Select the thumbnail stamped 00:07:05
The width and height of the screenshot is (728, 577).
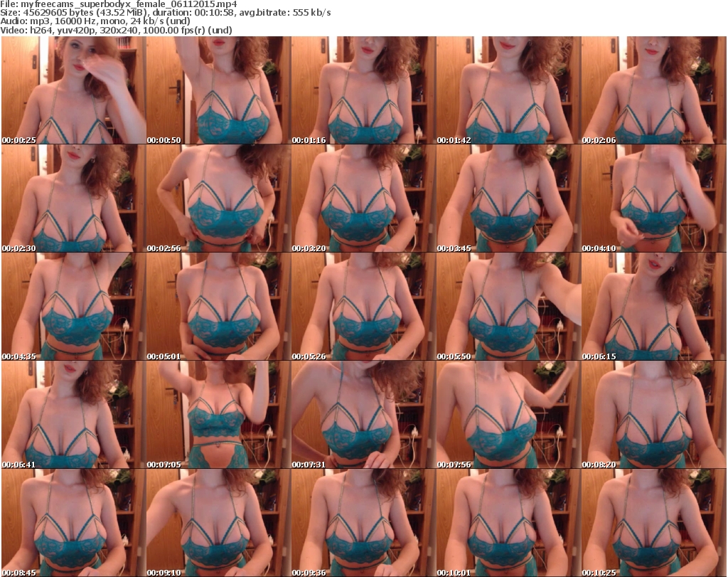218,414
